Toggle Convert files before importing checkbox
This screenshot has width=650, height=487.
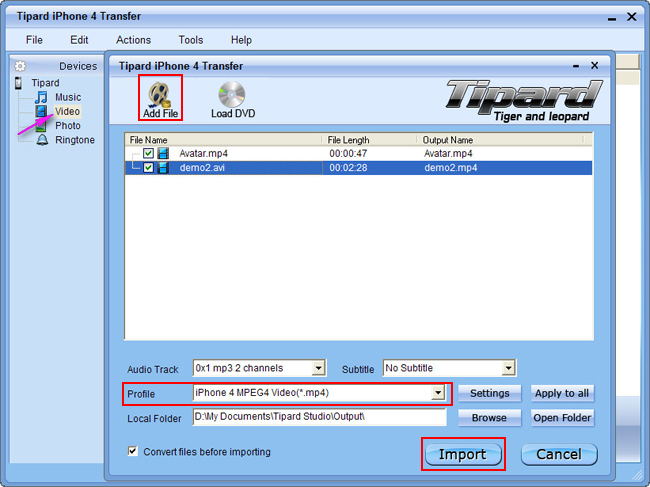133,451
